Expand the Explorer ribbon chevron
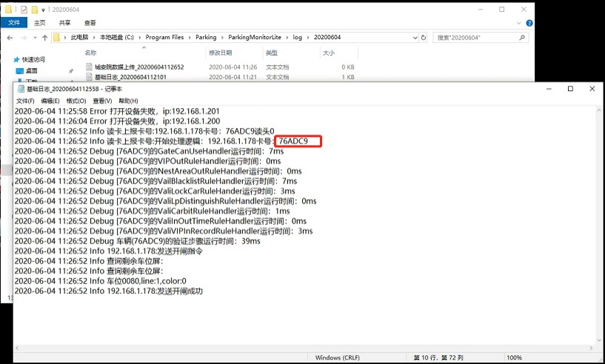 519,23
